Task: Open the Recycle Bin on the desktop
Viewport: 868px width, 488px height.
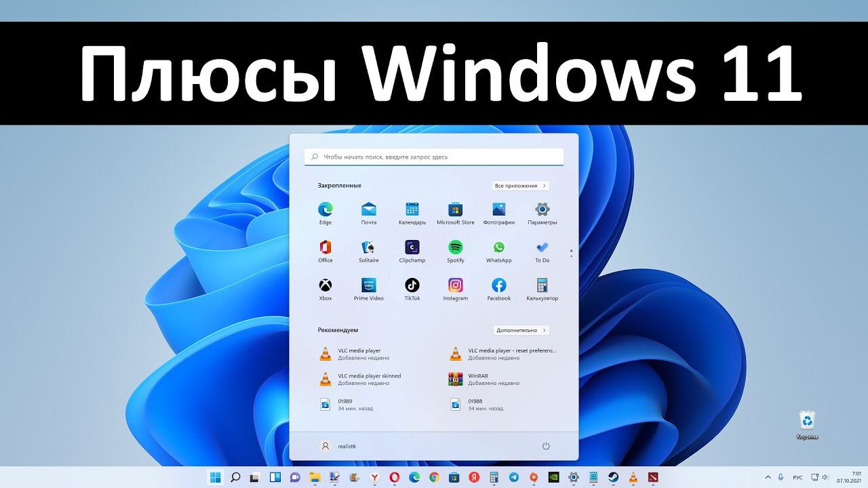Action: (x=807, y=425)
